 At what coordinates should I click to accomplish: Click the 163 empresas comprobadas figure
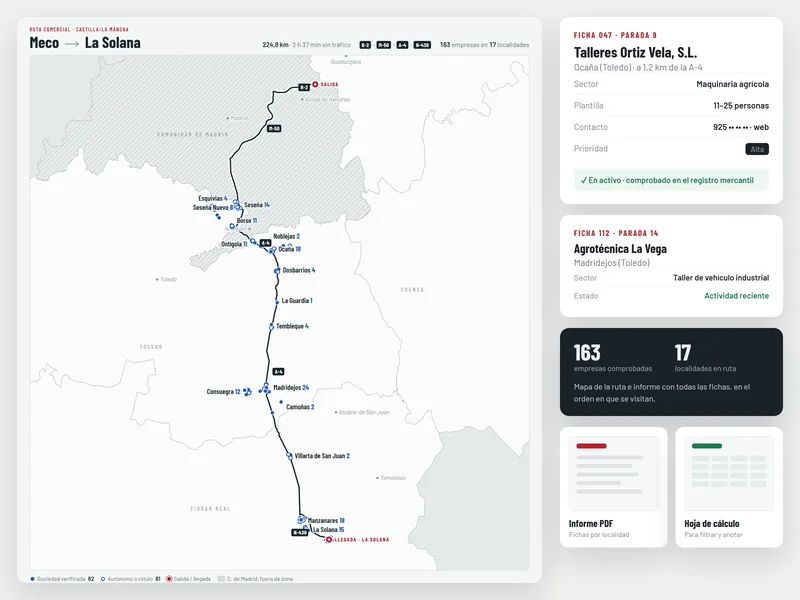click(587, 353)
